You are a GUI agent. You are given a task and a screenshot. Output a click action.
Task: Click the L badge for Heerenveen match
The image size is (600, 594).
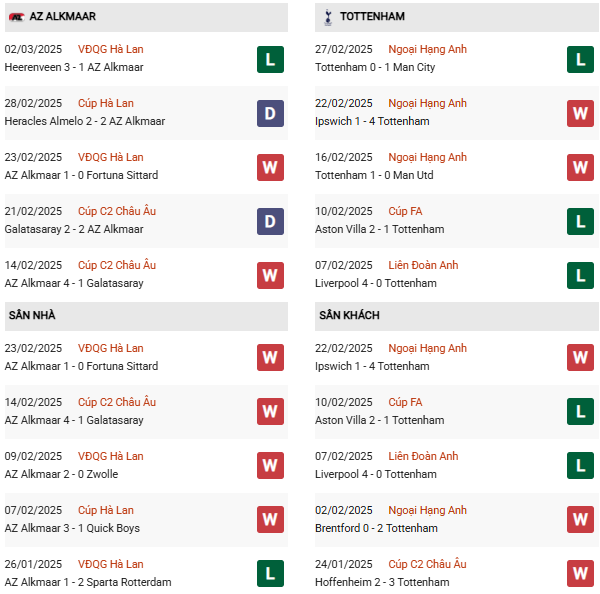coord(270,59)
